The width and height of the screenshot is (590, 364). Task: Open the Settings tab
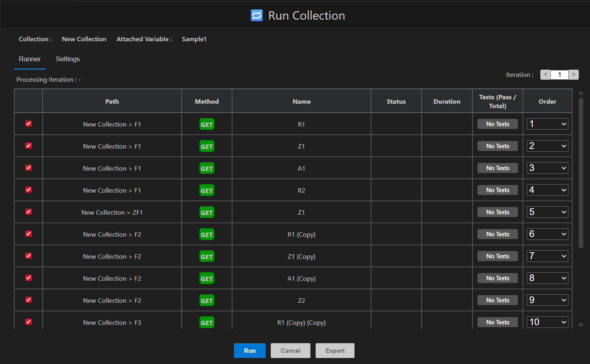[68, 59]
